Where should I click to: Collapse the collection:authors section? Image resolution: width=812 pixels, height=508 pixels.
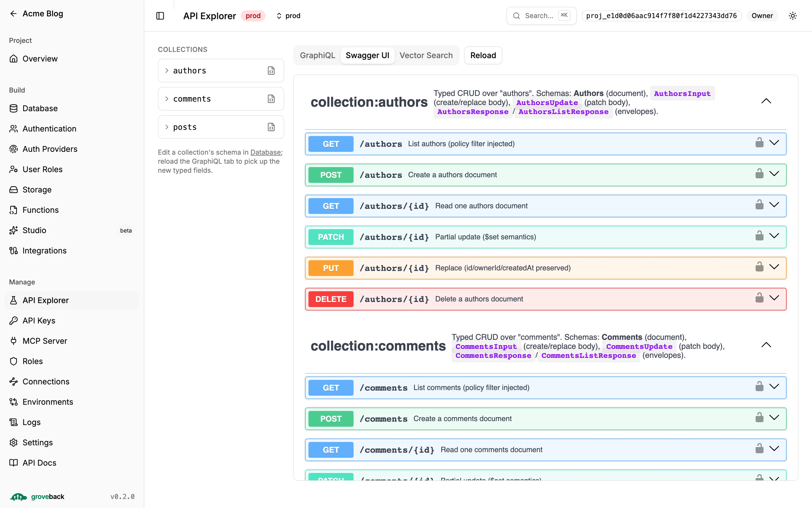click(766, 101)
